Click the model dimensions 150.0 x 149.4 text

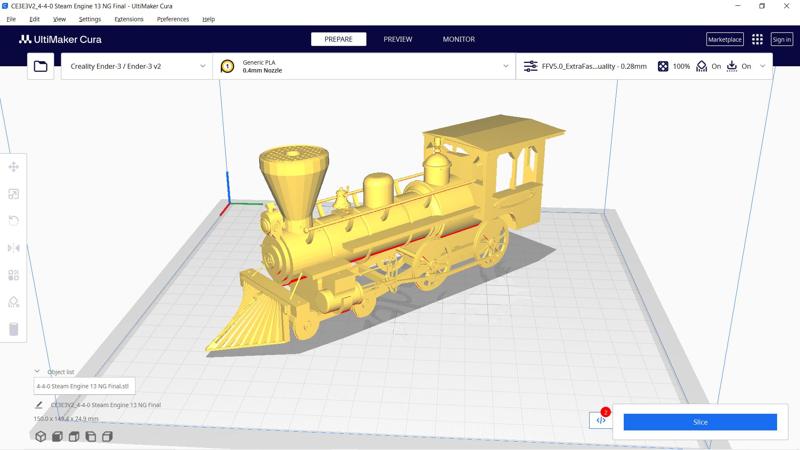pyautogui.click(x=66, y=418)
